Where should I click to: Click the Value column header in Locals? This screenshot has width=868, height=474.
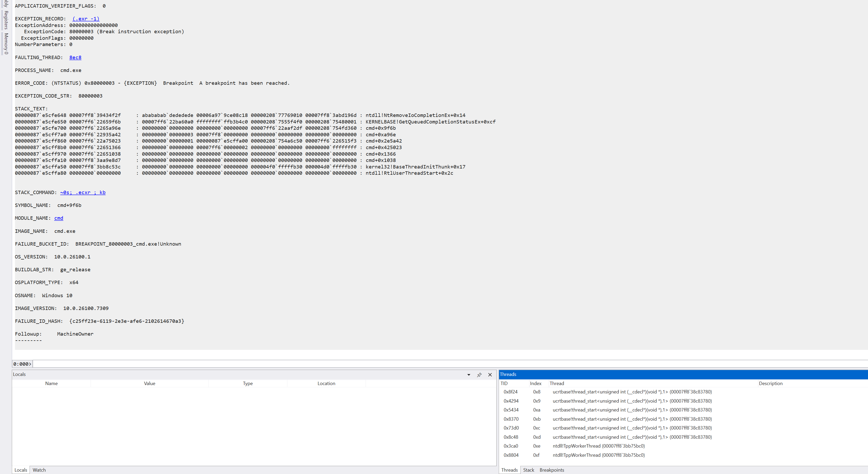point(149,383)
